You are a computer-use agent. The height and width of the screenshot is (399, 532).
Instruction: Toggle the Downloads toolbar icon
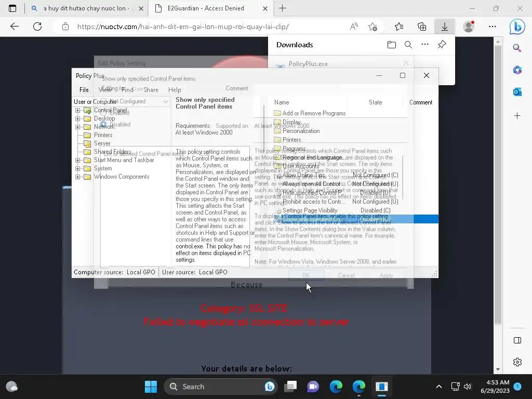click(445, 26)
